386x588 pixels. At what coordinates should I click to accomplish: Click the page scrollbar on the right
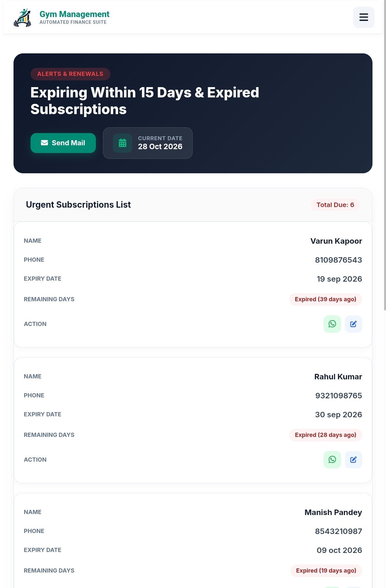tap(385, 155)
